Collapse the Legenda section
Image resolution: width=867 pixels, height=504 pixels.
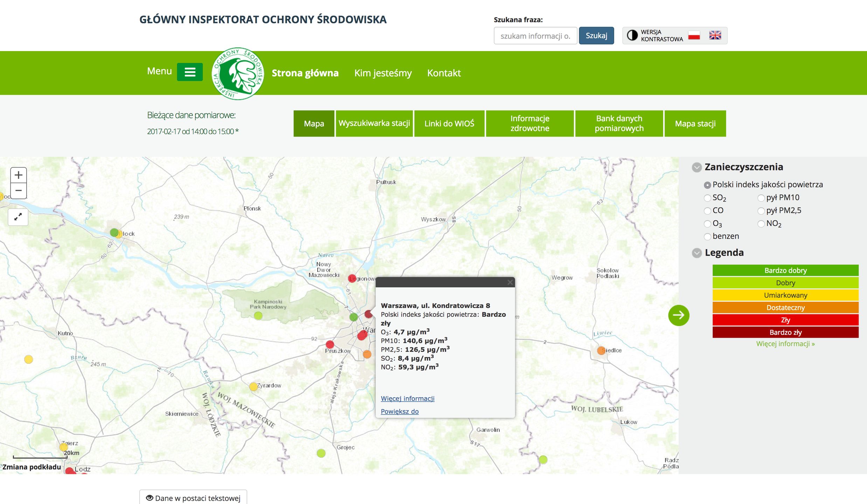(x=696, y=253)
